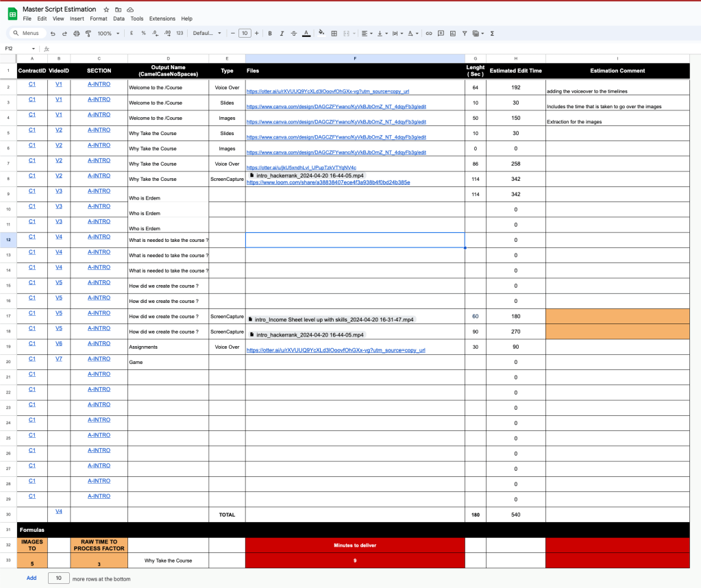The width and height of the screenshot is (701, 588).
Task: Click Add more rows button
Action: point(32,578)
